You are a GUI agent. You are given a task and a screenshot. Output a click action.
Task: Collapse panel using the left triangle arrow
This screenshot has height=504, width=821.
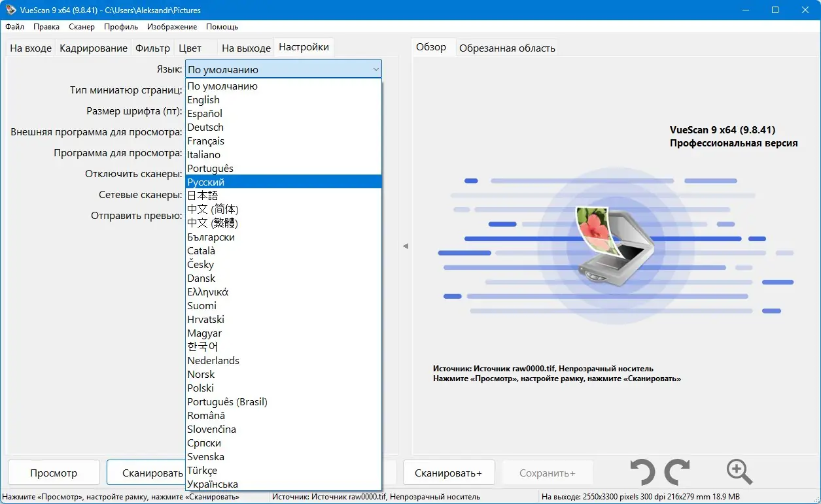pyautogui.click(x=405, y=246)
